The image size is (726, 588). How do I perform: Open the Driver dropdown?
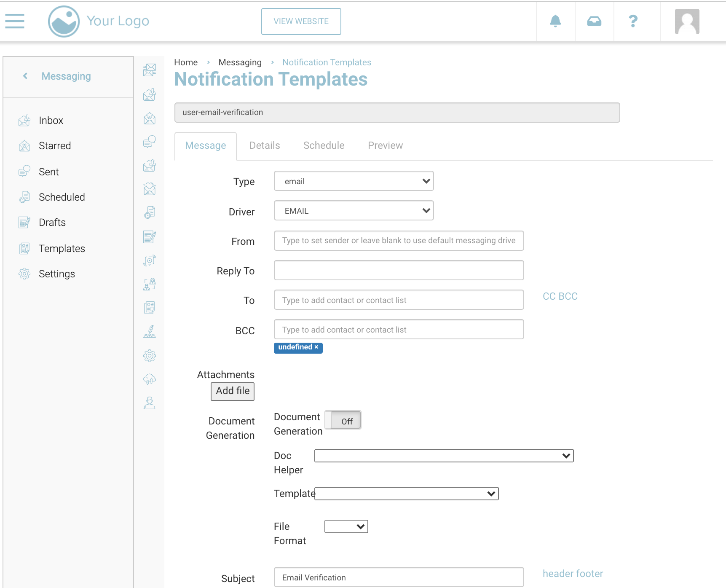354,211
